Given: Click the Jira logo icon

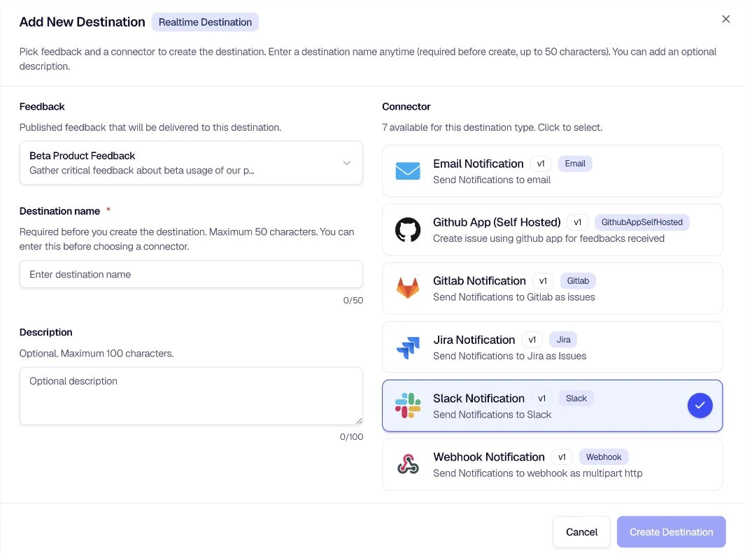Looking at the screenshot, I should coord(408,347).
